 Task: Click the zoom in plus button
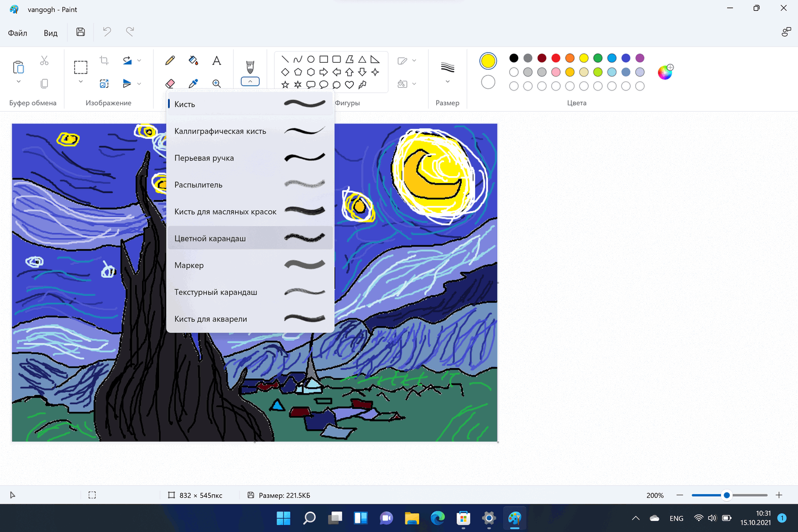779,495
